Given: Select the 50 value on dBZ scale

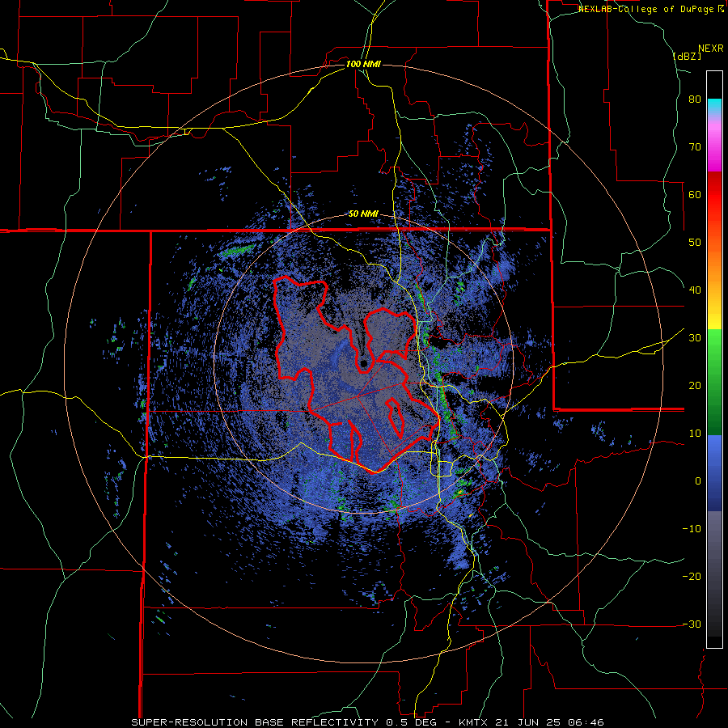Looking at the screenshot, I should click(x=695, y=243).
